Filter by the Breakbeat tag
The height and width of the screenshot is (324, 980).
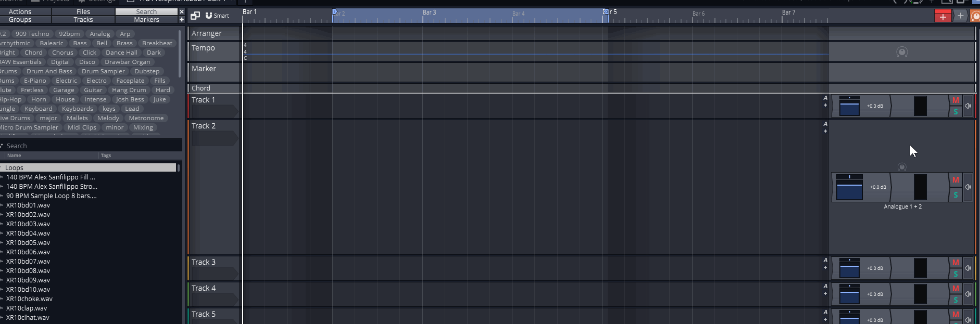click(157, 43)
